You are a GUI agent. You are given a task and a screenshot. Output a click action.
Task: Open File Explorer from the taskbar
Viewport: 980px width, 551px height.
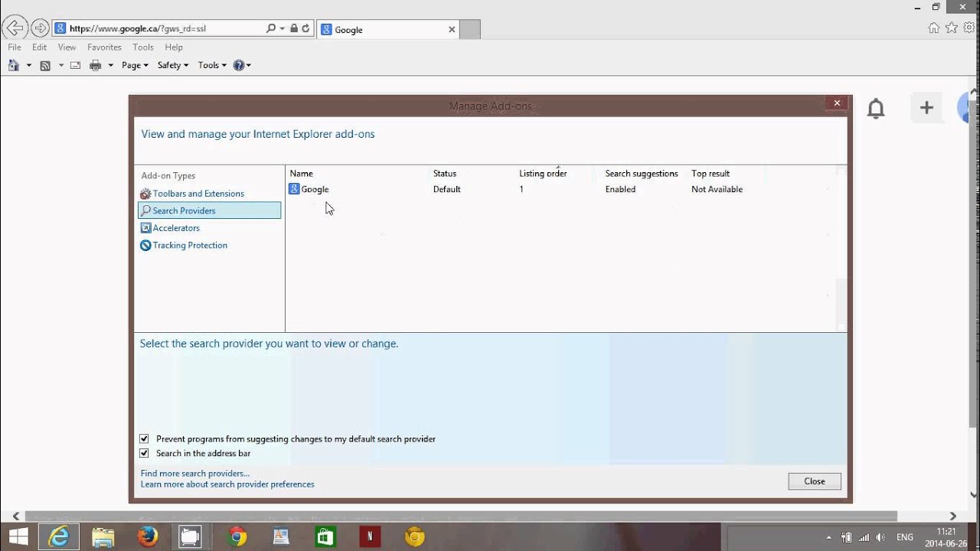click(103, 536)
